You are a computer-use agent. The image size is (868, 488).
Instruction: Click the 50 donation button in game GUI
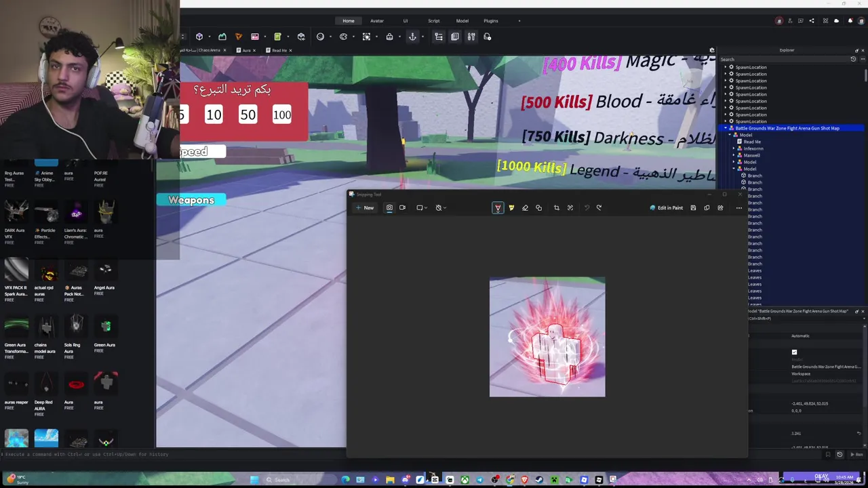click(x=248, y=115)
